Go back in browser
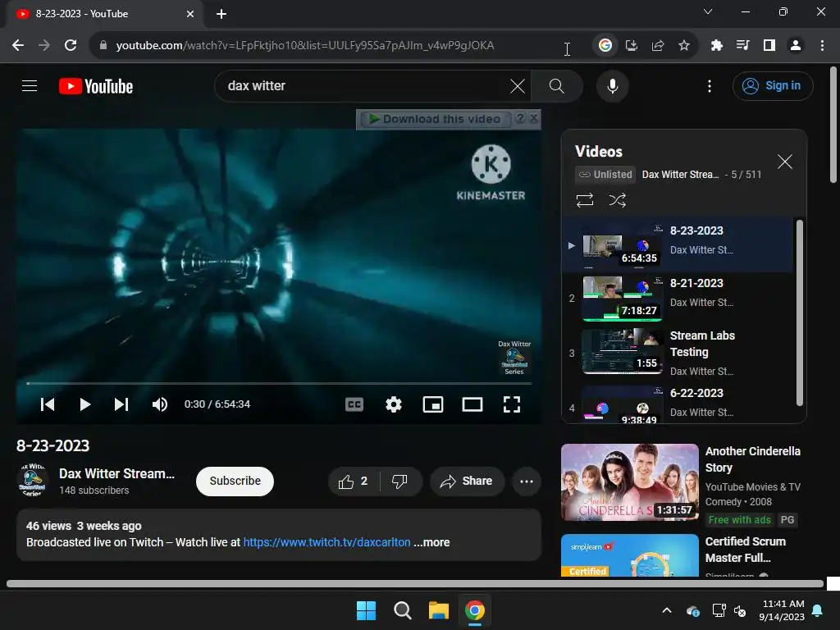The height and width of the screenshot is (630, 840). coord(18,46)
